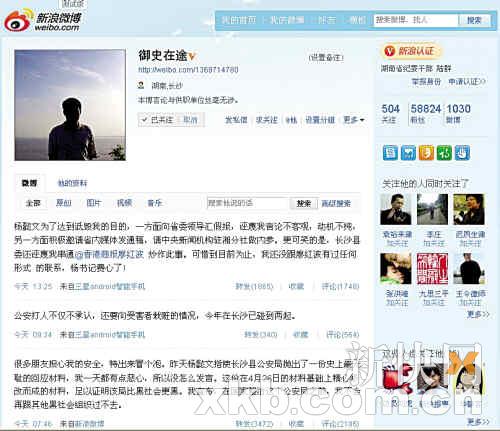Select the 图片 filter tab
The image size is (500, 431).
pyautogui.click(x=94, y=203)
